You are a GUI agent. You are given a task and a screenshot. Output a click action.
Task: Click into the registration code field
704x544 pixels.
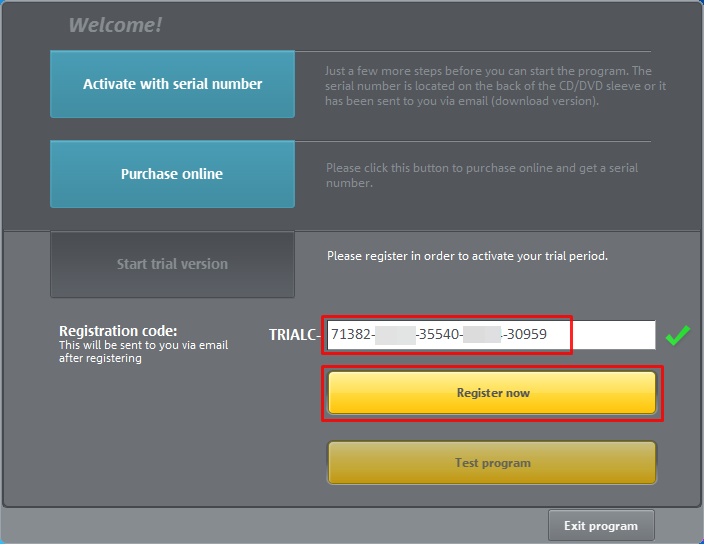[491, 335]
